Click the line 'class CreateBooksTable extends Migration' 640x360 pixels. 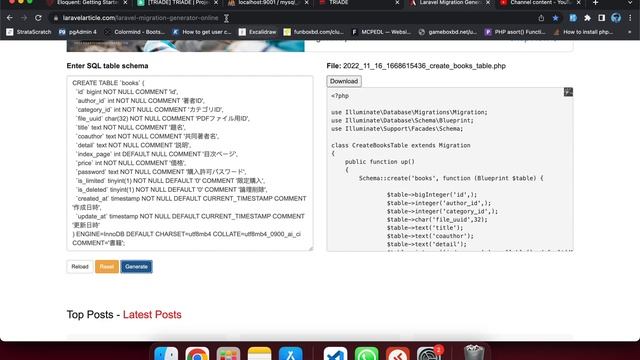(x=401, y=145)
